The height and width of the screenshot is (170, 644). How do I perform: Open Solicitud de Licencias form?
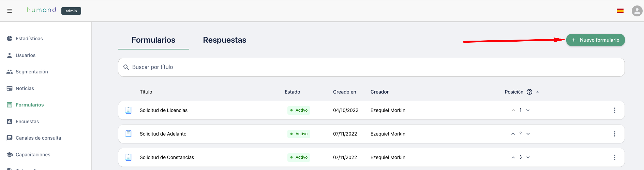point(164,110)
